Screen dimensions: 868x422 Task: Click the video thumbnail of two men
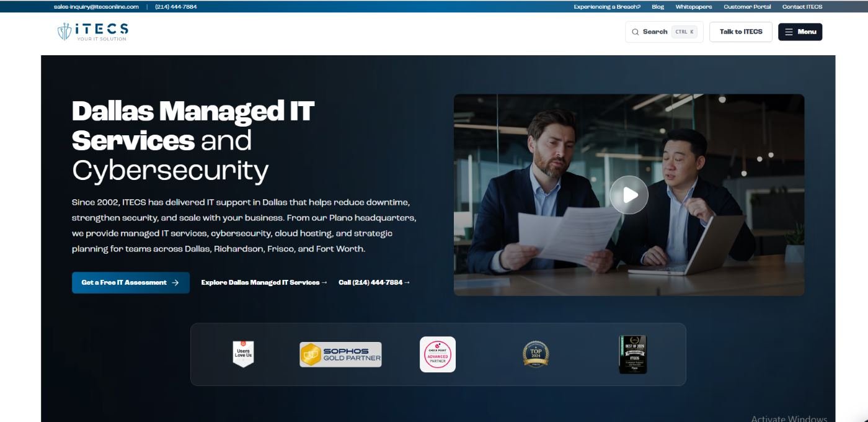[x=629, y=195]
